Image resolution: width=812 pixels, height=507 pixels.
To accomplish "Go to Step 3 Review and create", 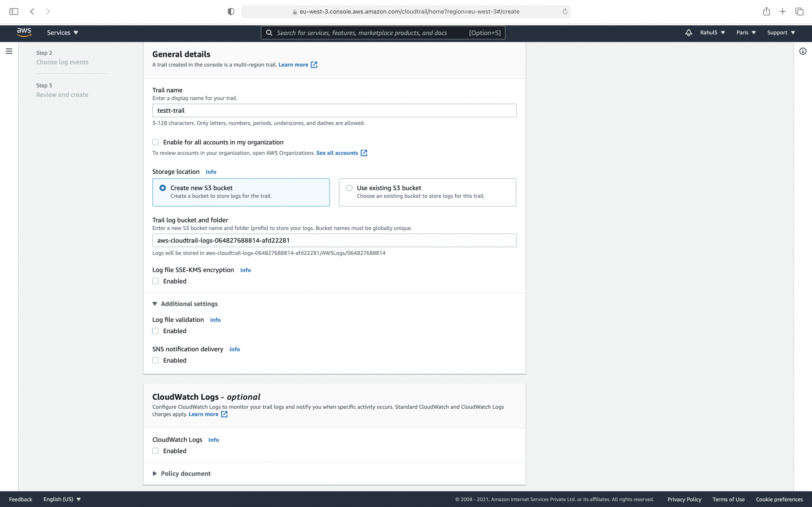I will pyautogui.click(x=62, y=95).
